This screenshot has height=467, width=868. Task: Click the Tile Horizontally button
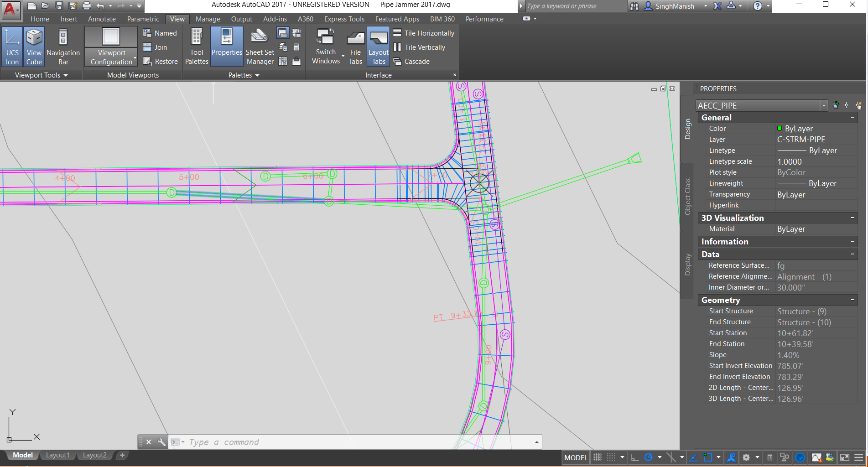423,33
